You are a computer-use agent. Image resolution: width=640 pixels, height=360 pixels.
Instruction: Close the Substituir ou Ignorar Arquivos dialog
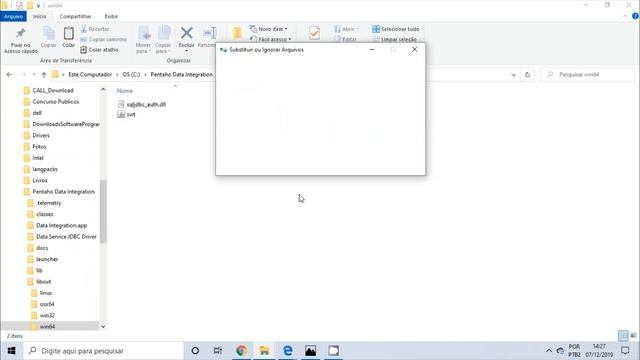coord(415,49)
